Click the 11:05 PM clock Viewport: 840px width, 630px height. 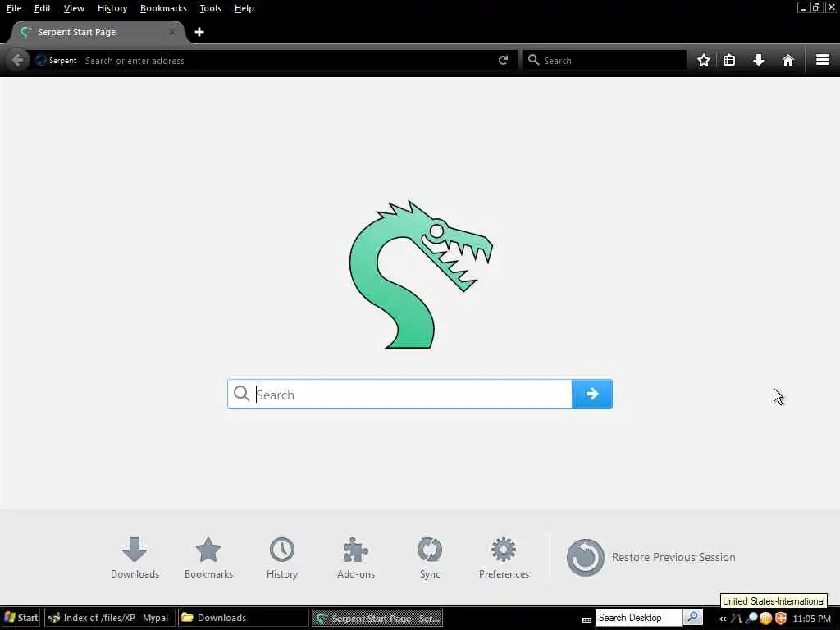click(x=811, y=619)
